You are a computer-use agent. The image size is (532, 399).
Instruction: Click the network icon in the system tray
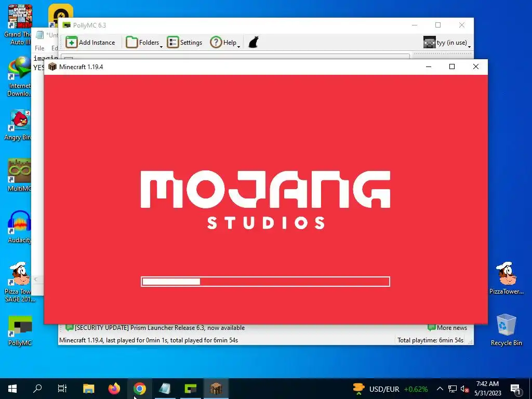pos(453,389)
